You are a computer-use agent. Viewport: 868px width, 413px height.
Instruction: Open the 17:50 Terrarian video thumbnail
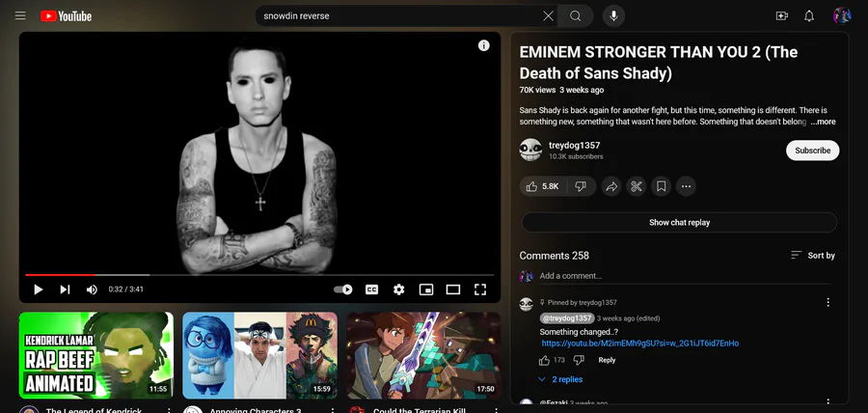(x=423, y=355)
